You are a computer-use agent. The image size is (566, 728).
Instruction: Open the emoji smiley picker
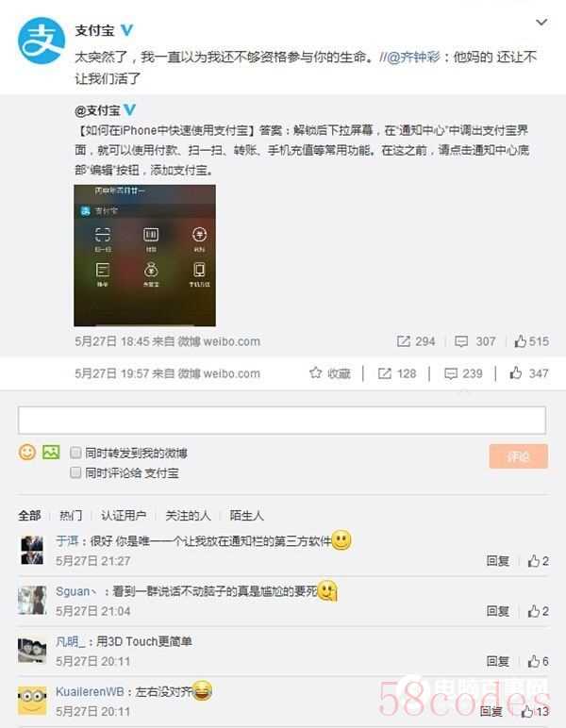click(x=27, y=453)
